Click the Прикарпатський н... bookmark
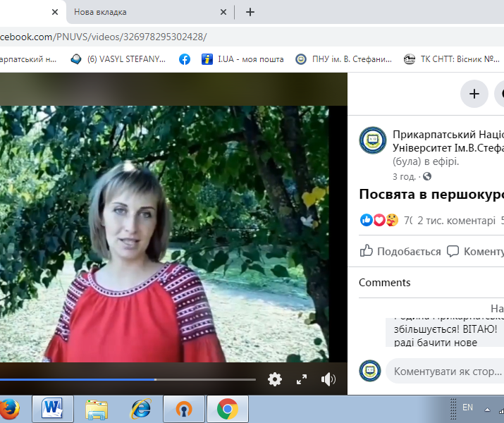The height and width of the screenshot is (423, 504). pos(28,59)
